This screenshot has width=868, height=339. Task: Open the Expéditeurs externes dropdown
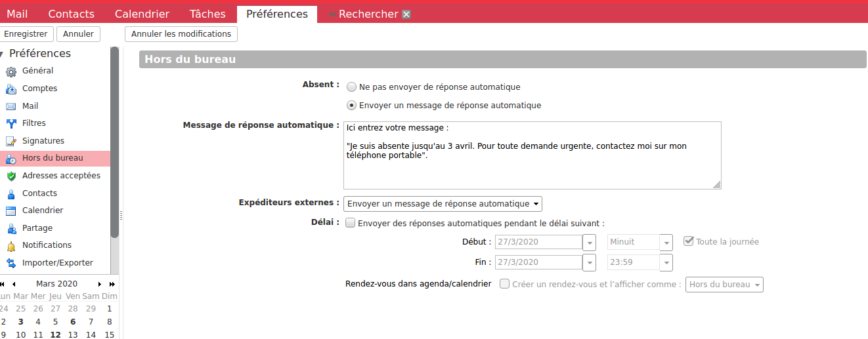tap(443, 204)
